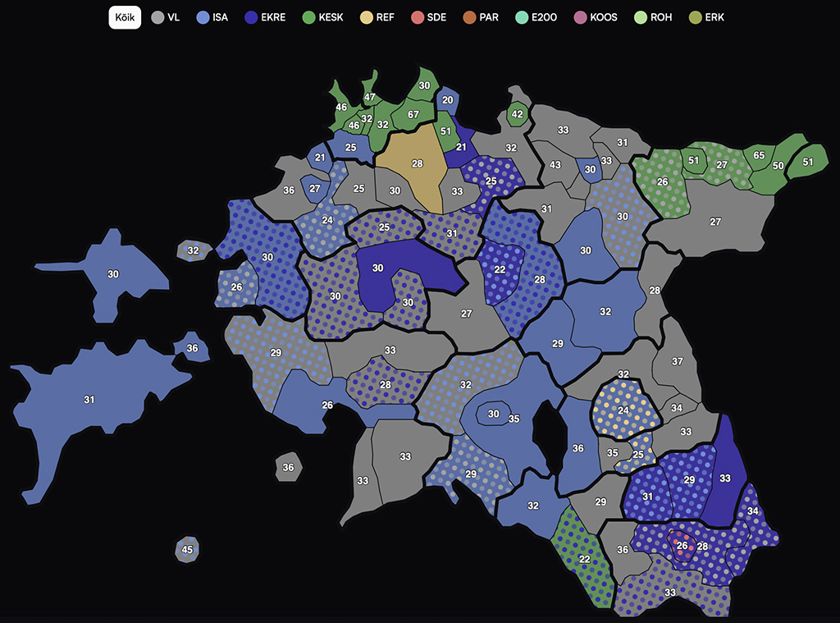Screen dimensions: 840x623
Task: Toggle the ISA party filter
Action: (x=212, y=17)
